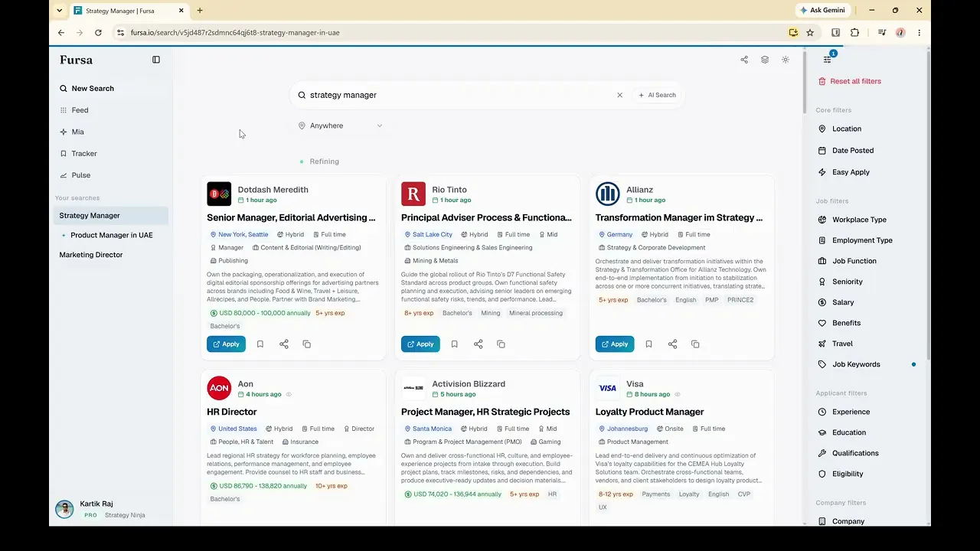Screen dimensions: 980x551
Task: Open the Visa company logo
Action: click(x=608, y=389)
